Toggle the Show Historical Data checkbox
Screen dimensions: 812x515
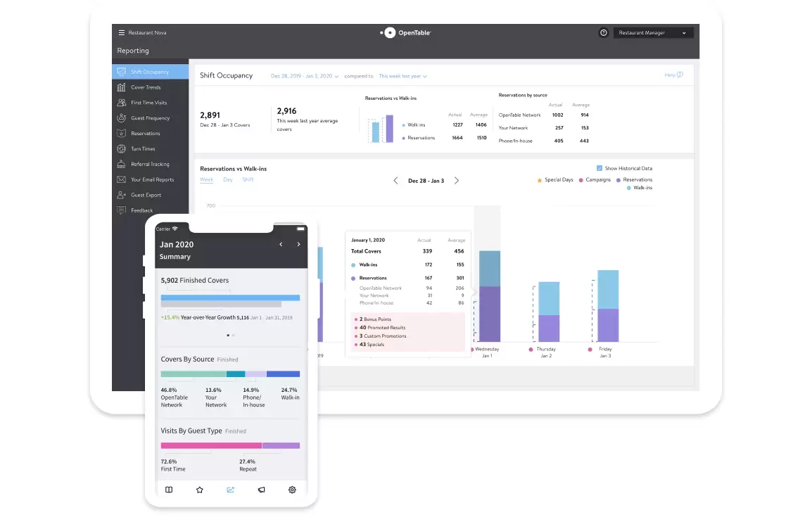(x=600, y=168)
